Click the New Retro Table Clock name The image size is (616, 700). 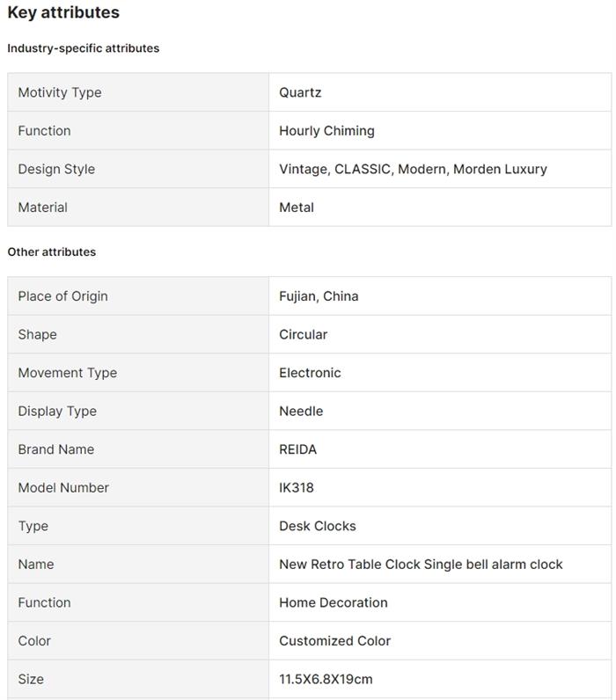421,565
